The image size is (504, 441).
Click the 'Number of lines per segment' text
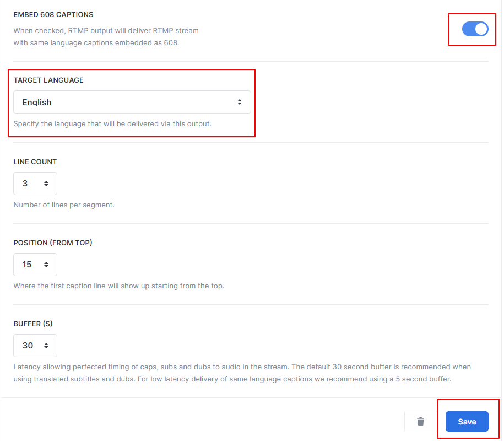[64, 205]
